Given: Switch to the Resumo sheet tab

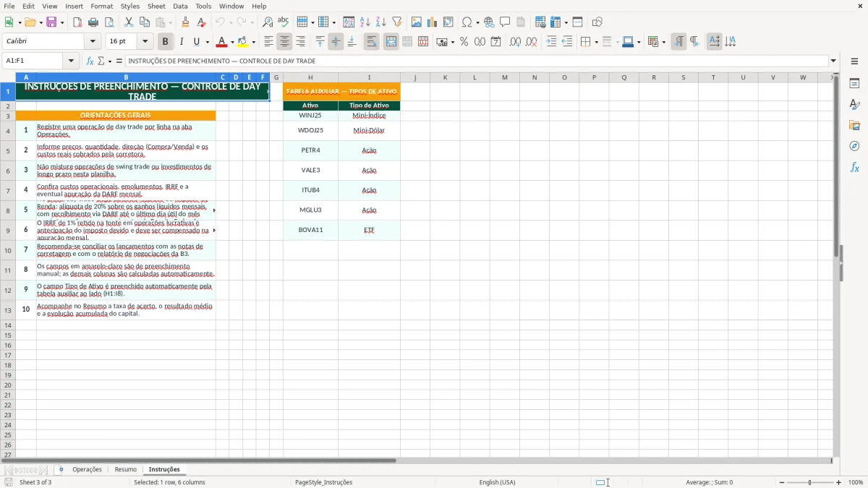Looking at the screenshot, I should 126,469.
